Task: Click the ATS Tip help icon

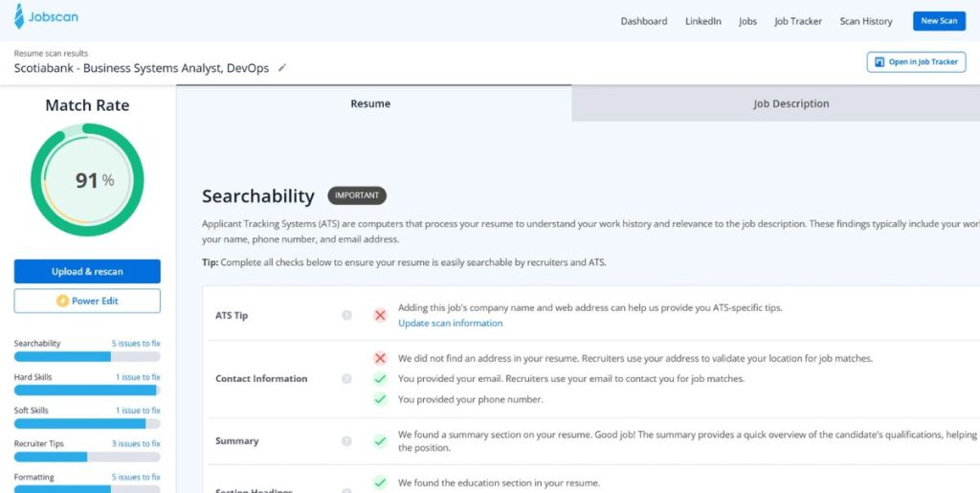Action: point(346,316)
